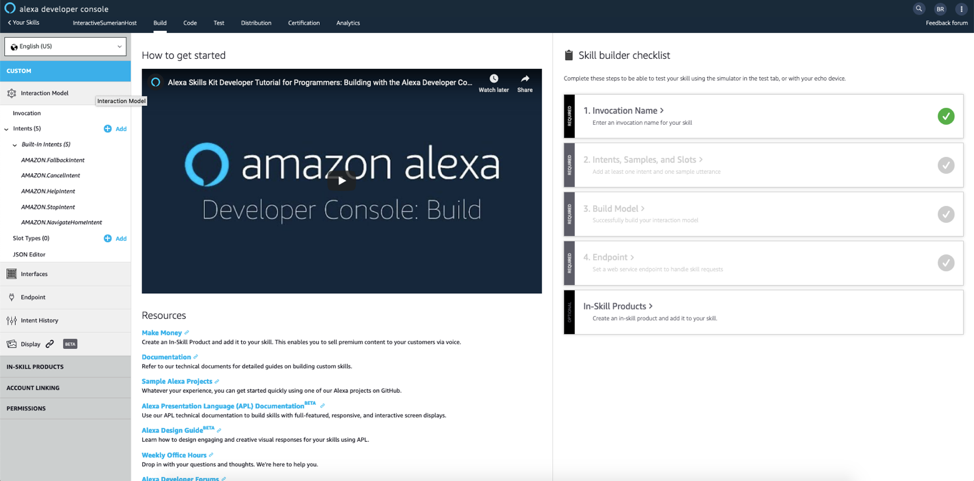
Task: Select Invocation in the sidebar
Action: (27, 114)
